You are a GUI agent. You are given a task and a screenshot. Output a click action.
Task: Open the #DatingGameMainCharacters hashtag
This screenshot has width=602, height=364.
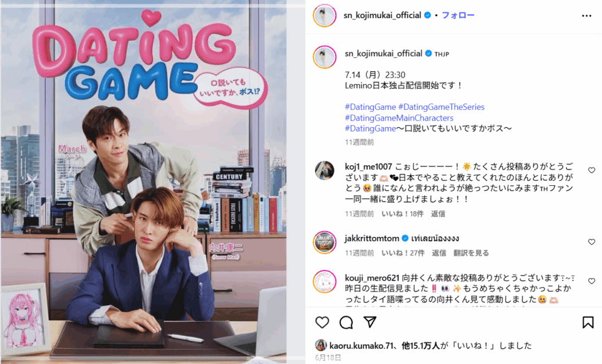399,118
